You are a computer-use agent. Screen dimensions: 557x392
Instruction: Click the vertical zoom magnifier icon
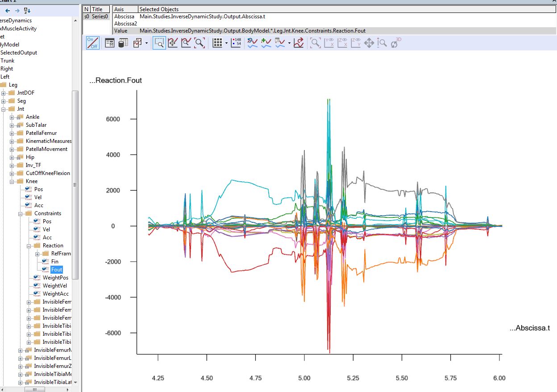[382, 43]
